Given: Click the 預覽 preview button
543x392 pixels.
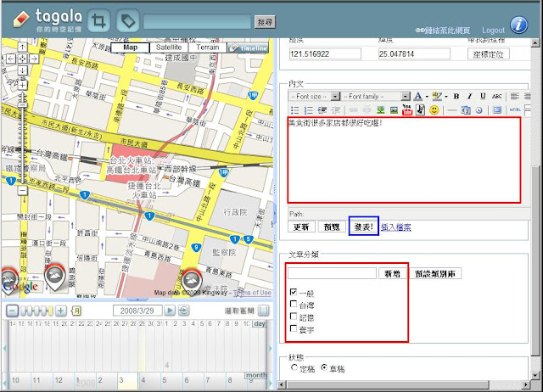Looking at the screenshot, I should point(332,227).
